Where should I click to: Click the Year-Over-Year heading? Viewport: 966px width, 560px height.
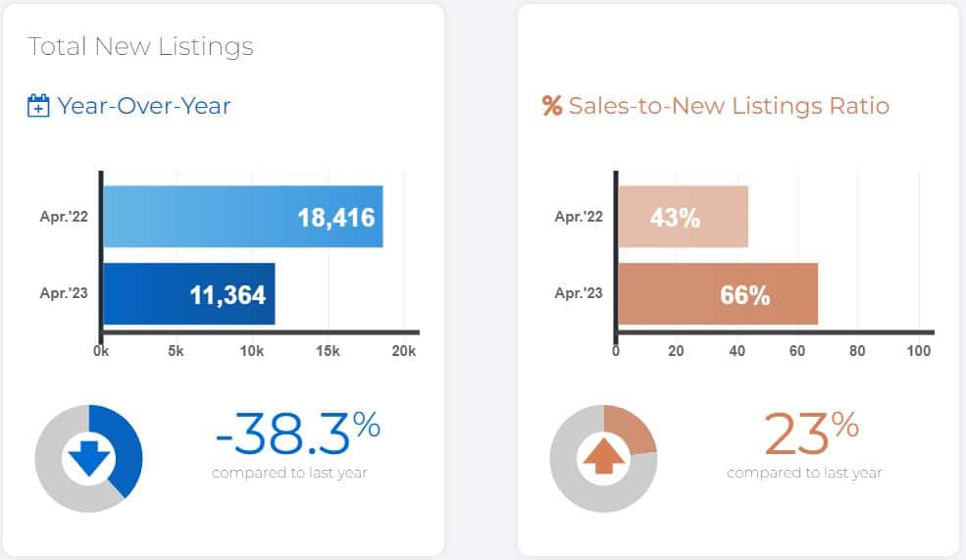pos(144,106)
